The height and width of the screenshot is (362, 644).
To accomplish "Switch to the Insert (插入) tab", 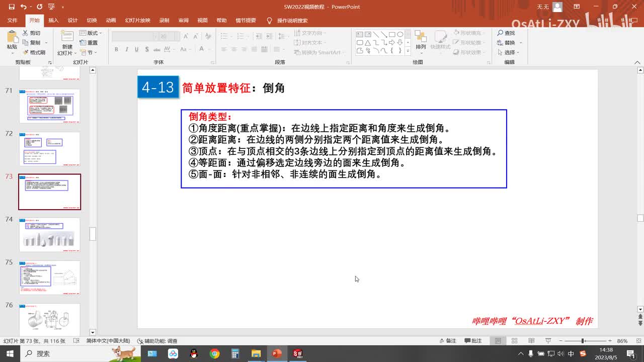I will pos(53,21).
